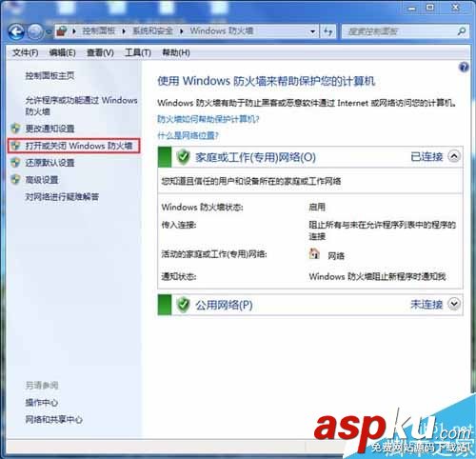Expand the arrow before 系统和安全 breadcrumb
The height and width of the screenshot is (459, 476).
coord(124,31)
